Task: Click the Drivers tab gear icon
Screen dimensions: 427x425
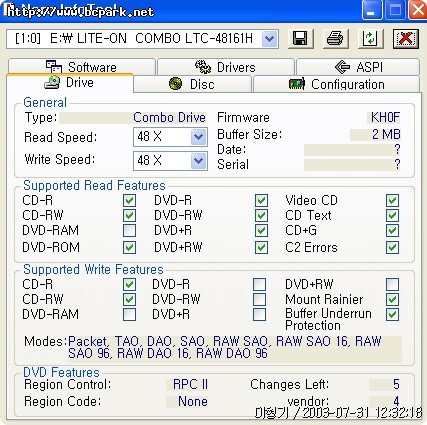Action: point(202,67)
